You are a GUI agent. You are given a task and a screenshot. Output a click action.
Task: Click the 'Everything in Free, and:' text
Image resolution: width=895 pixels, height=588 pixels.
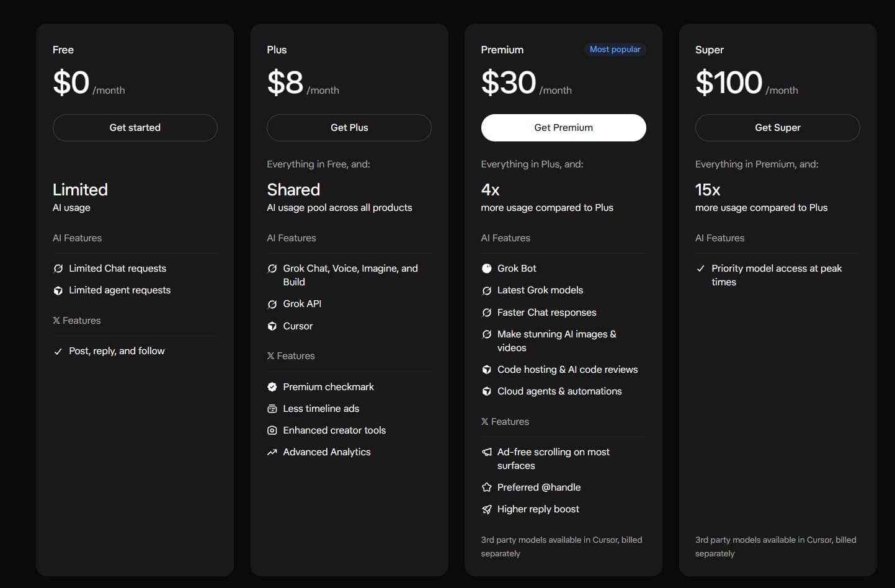point(318,164)
